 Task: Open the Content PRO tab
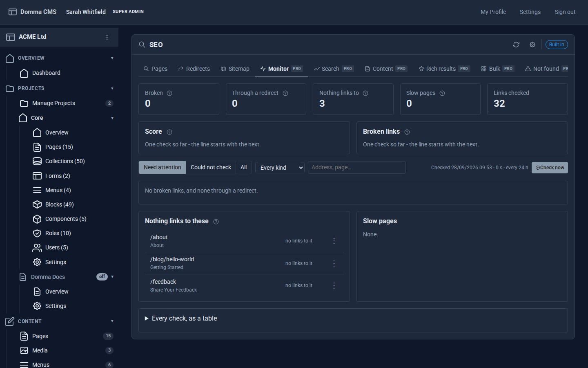pos(386,69)
